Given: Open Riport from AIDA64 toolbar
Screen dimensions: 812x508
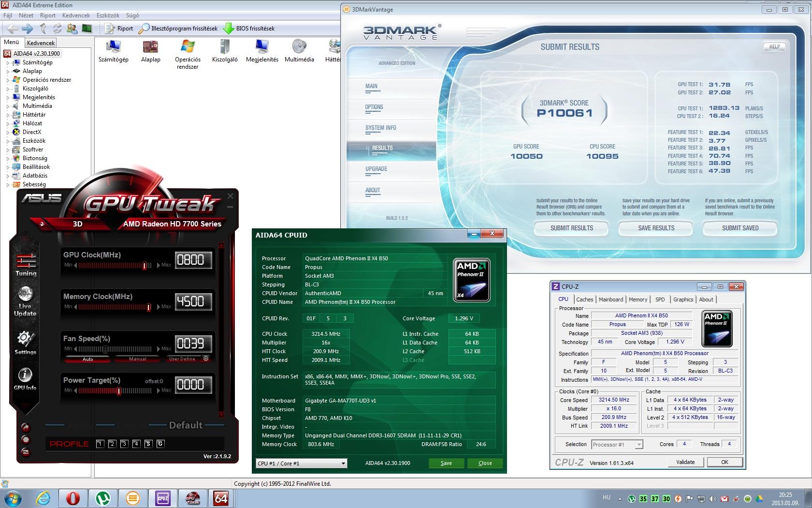Looking at the screenshot, I should (x=119, y=29).
